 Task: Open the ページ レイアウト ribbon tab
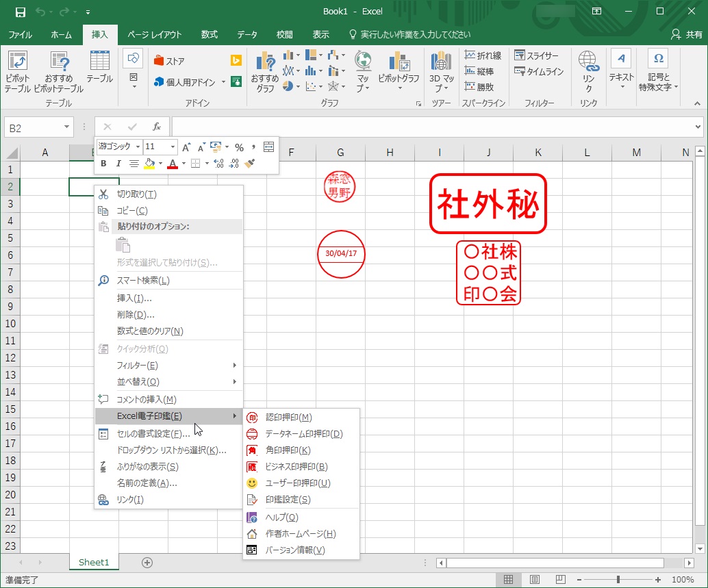point(155,34)
